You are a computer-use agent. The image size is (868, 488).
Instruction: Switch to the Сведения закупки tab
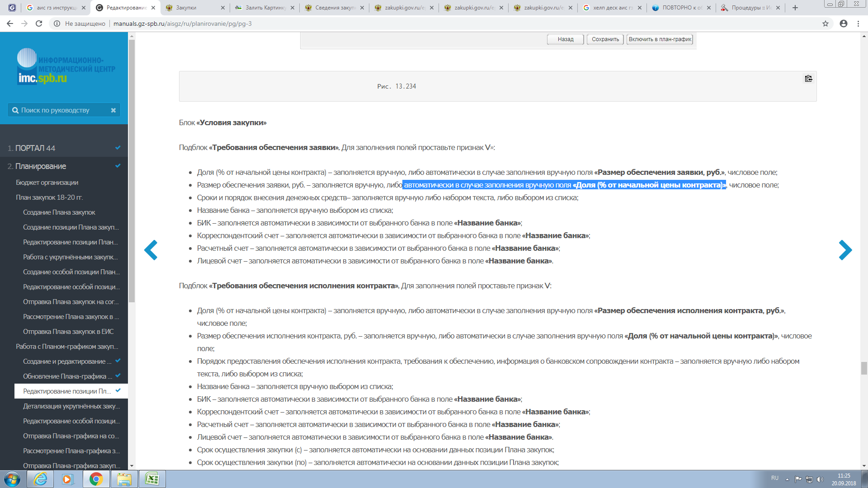335,8
